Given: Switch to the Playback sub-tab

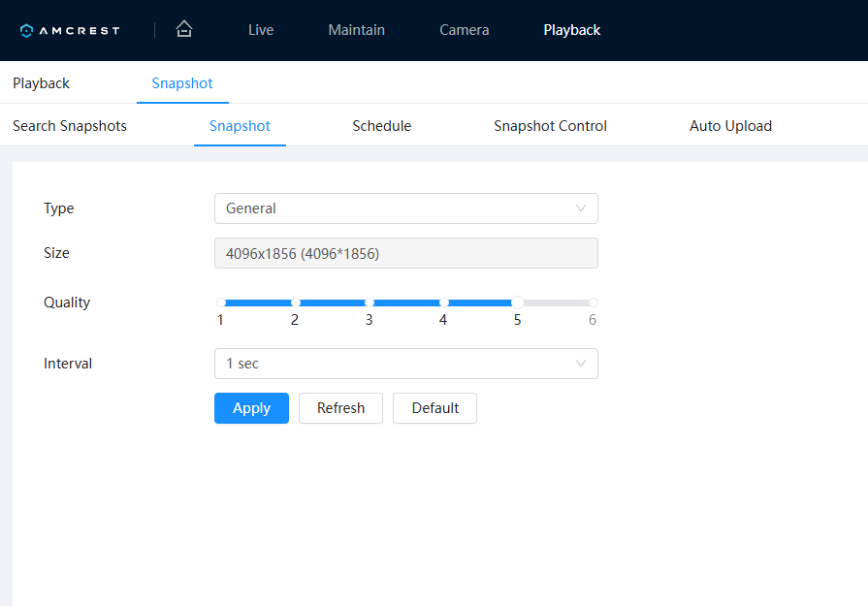Looking at the screenshot, I should click(x=41, y=83).
